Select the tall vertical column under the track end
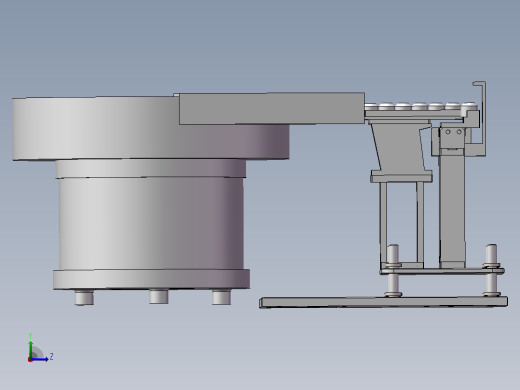This screenshot has height=390, width=520. click(x=452, y=208)
